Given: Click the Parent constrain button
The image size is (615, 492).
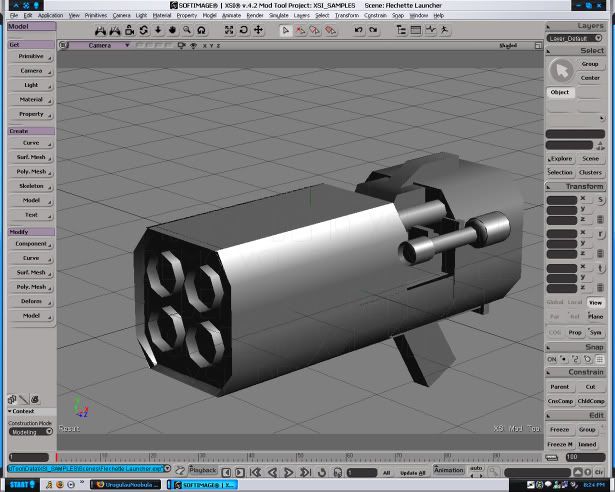Looking at the screenshot, I should click(560, 387).
